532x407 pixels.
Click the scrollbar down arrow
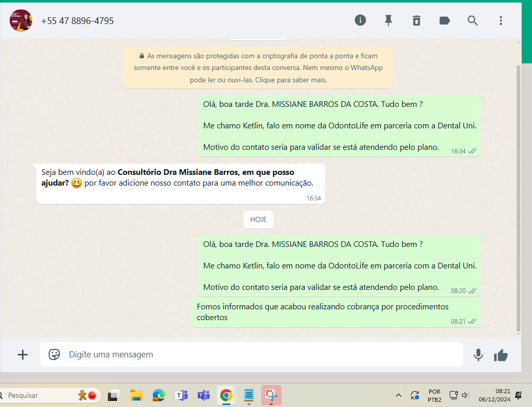(518, 334)
